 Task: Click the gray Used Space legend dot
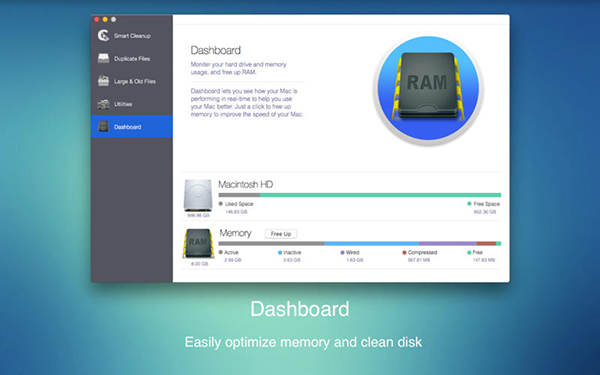[x=221, y=204]
